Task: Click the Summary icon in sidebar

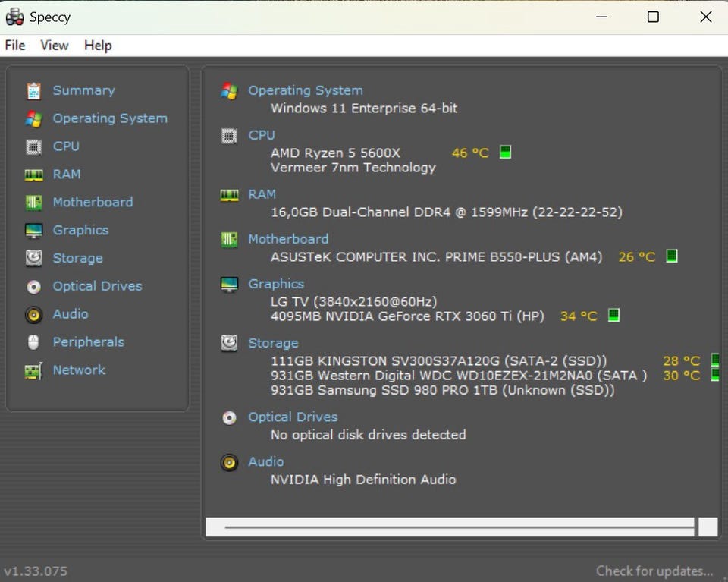Action: click(x=33, y=91)
